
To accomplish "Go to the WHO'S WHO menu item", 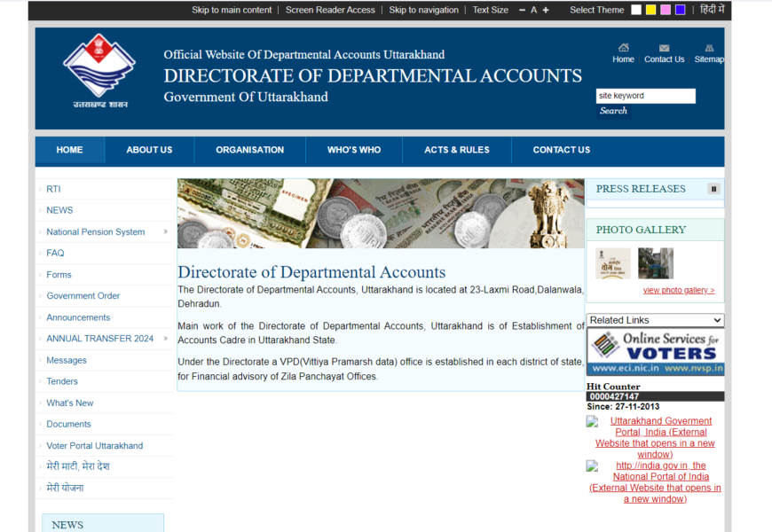I will tap(353, 150).
